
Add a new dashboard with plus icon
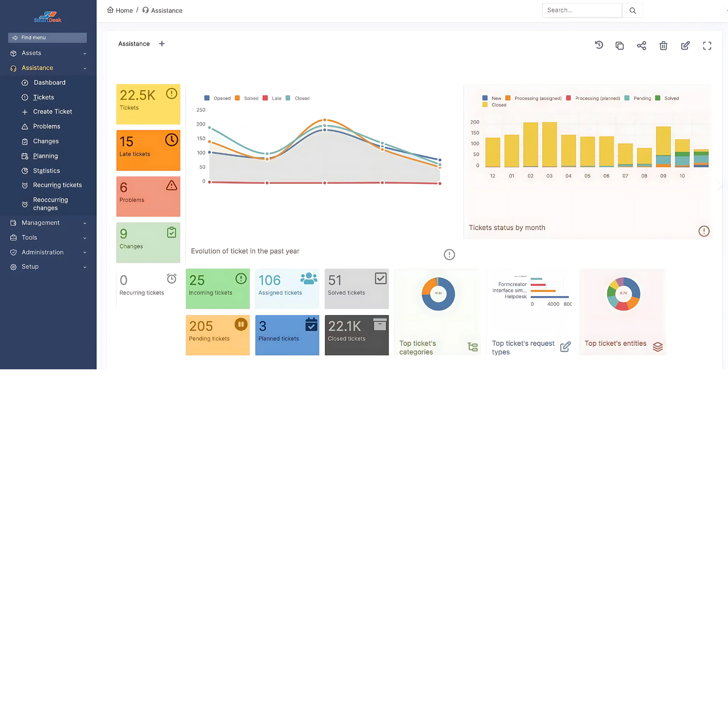(x=162, y=44)
